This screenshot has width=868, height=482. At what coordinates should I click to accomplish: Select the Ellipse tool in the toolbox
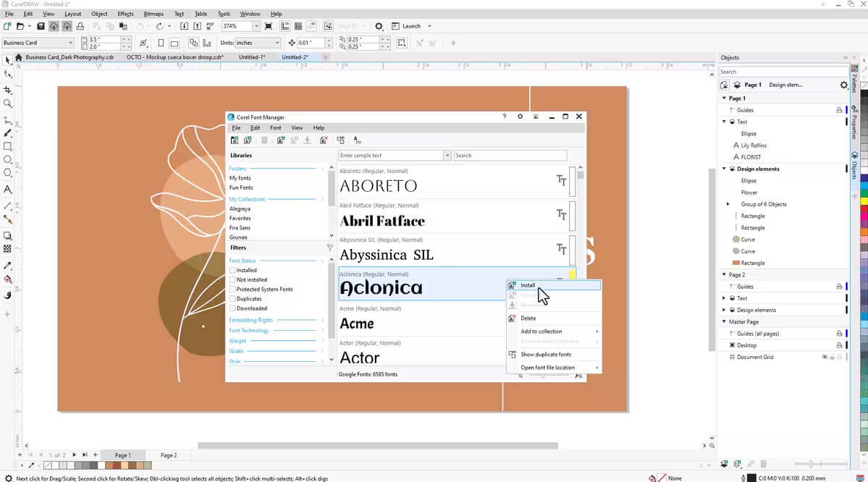[8, 158]
